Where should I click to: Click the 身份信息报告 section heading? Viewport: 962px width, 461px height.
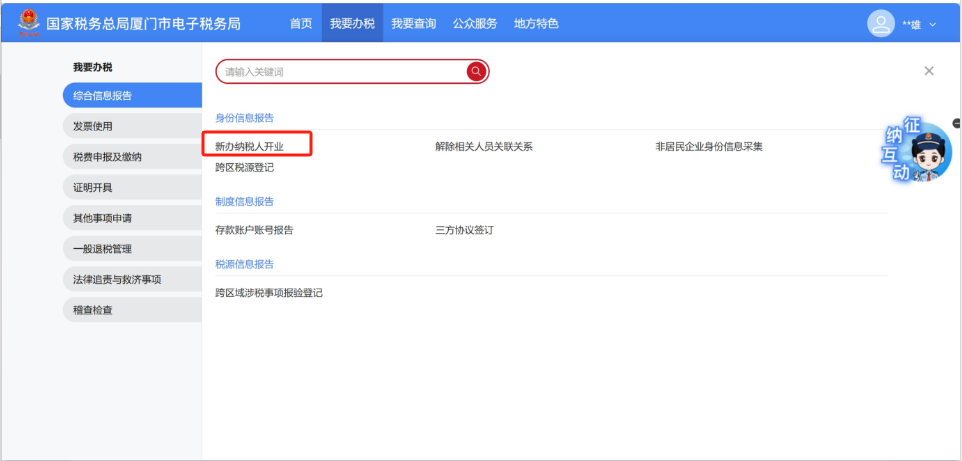tap(244, 118)
